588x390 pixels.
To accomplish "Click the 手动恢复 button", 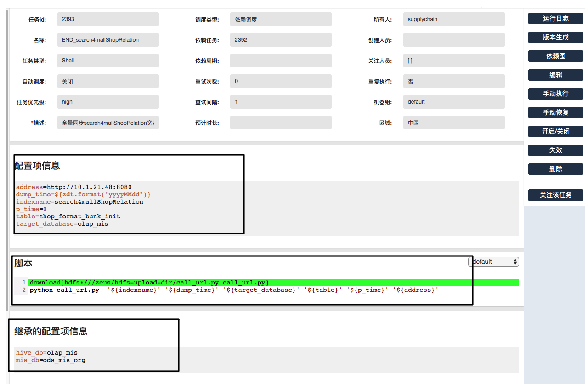I will (x=555, y=112).
